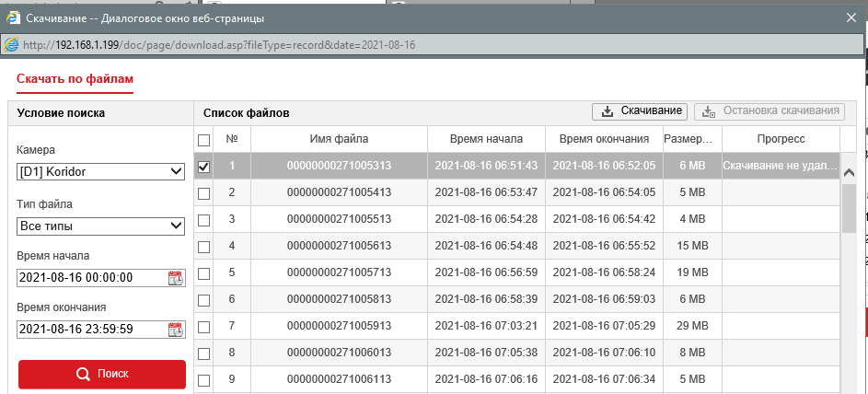Uncheck the file 1 row checkbox
868x394 pixels.
point(204,167)
